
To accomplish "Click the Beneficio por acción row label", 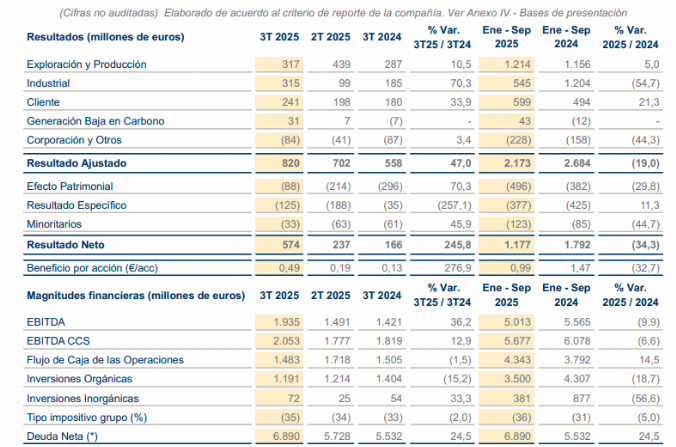I will [92, 268].
